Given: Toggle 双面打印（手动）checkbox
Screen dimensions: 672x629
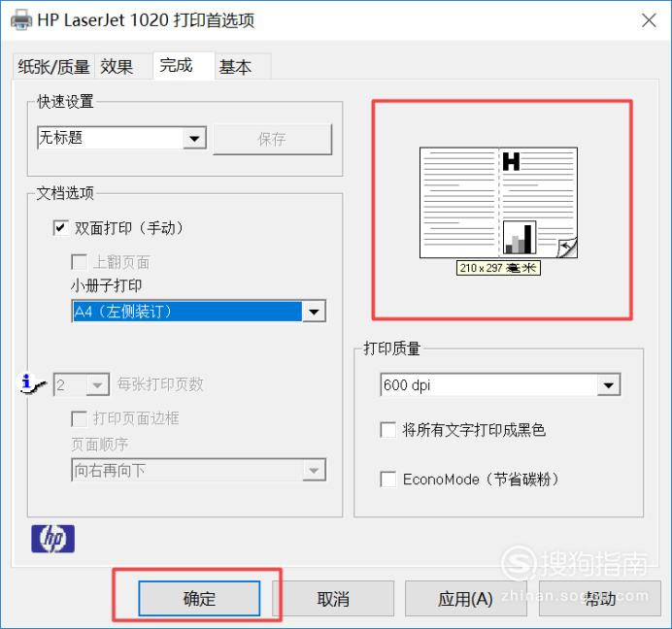Looking at the screenshot, I should 61,227.
